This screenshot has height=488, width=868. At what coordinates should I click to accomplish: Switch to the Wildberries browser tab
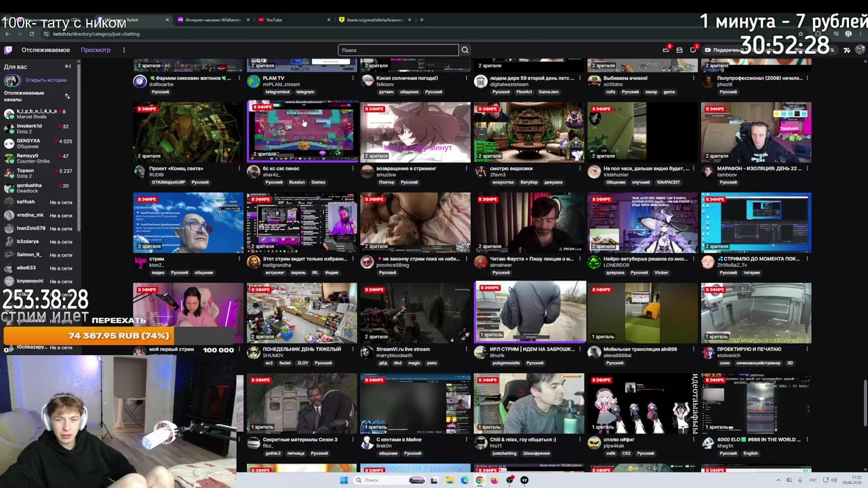coord(212,20)
